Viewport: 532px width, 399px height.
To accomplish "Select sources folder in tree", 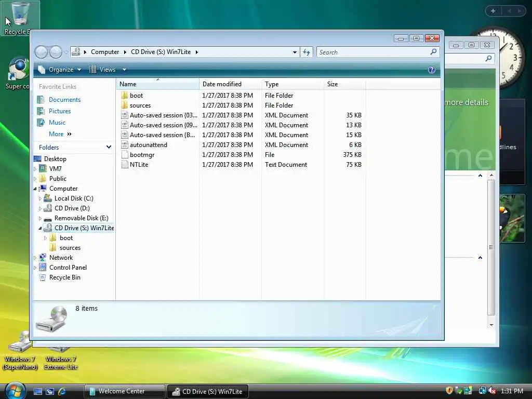I will (x=70, y=248).
